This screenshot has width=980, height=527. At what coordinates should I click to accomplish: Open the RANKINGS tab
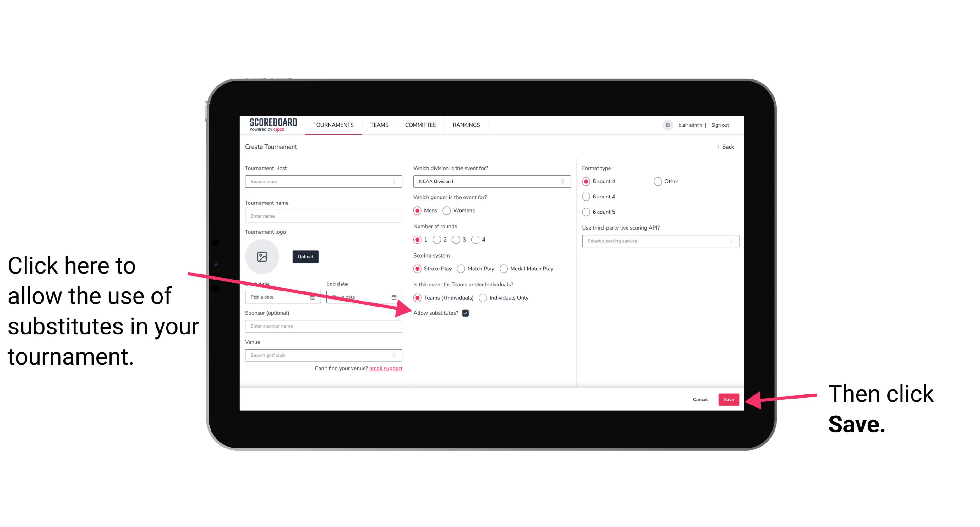click(465, 125)
